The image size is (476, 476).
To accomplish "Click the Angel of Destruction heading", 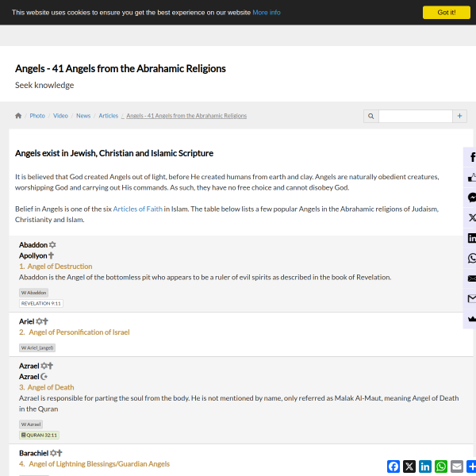I will [59, 267].
